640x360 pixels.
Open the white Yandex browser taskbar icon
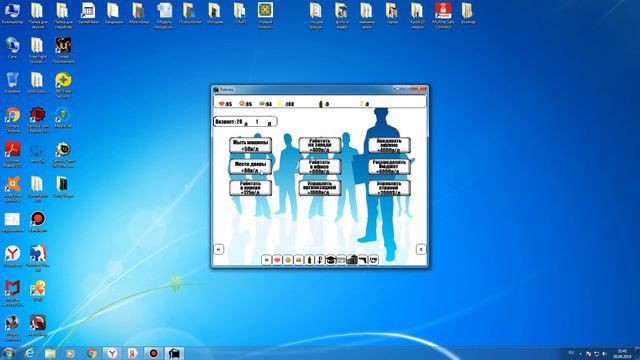pyautogui.click(x=112, y=353)
